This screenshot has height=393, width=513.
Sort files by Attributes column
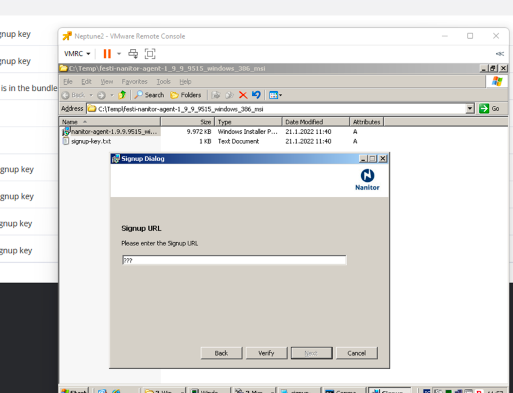(x=367, y=122)
